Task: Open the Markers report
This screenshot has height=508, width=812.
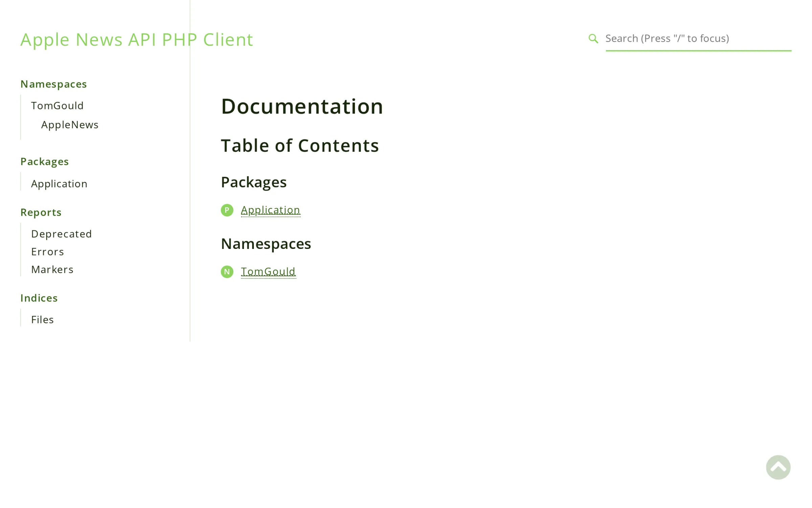Action: [52, 270]
